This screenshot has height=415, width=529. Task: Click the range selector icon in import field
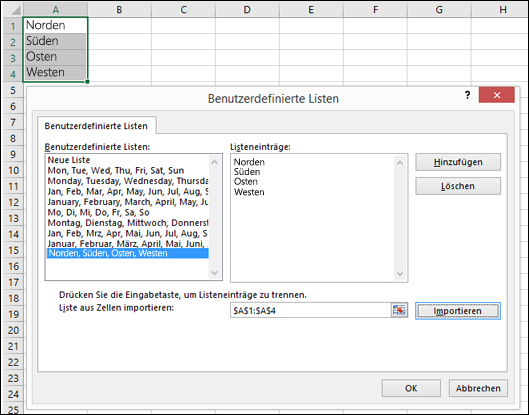pyautogui.click(x=399, y=310)
